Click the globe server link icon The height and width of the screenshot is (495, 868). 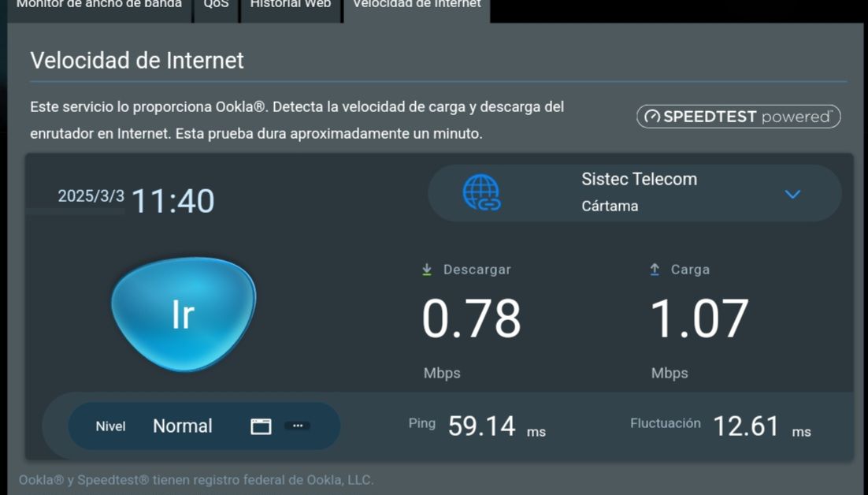tap(481, 192)
